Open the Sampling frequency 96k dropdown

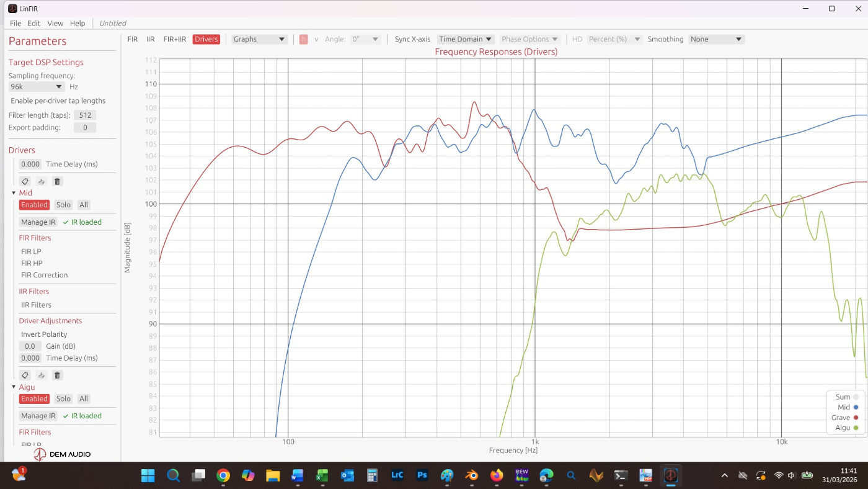click(x=37, y=87)
